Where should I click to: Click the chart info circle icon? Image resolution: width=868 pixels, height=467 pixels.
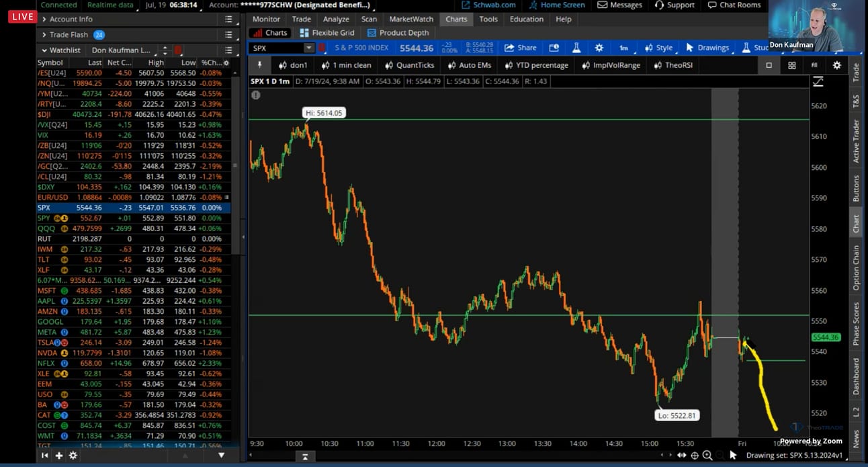click(255, 95)
